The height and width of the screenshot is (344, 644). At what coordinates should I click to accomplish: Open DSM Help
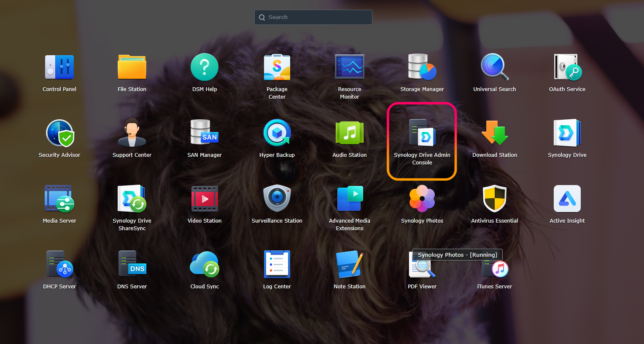[205, 67]
